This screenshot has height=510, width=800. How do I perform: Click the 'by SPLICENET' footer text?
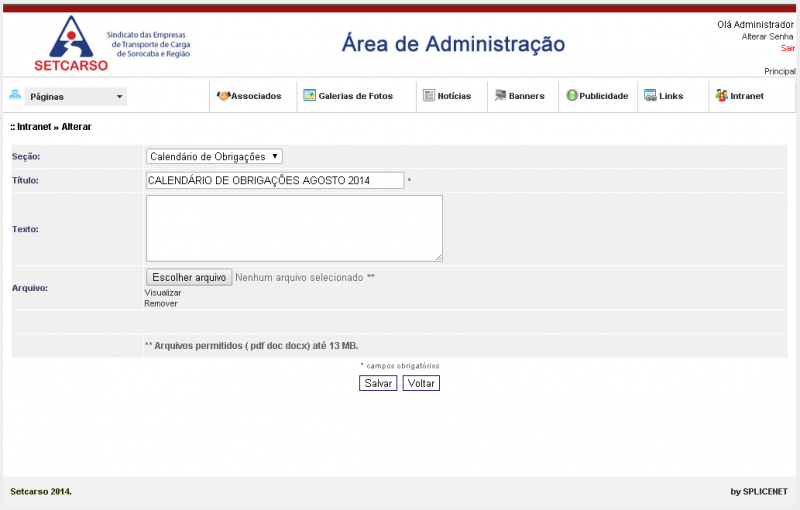[759, 492]
